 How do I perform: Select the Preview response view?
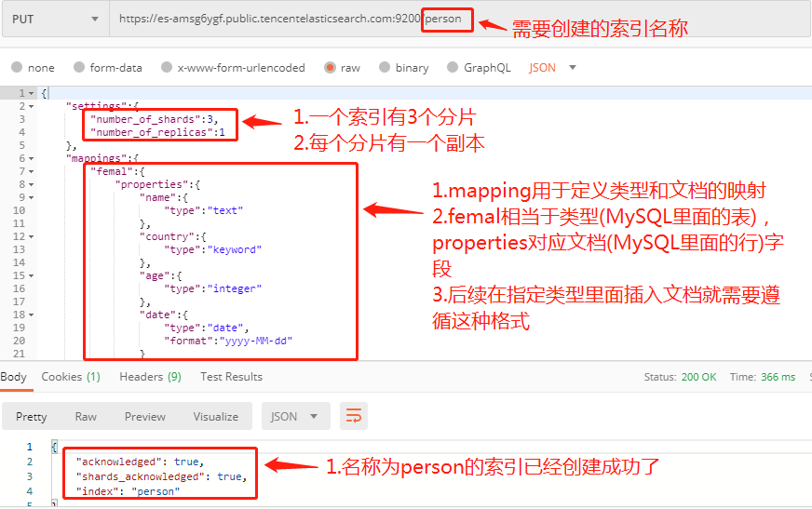145,416
